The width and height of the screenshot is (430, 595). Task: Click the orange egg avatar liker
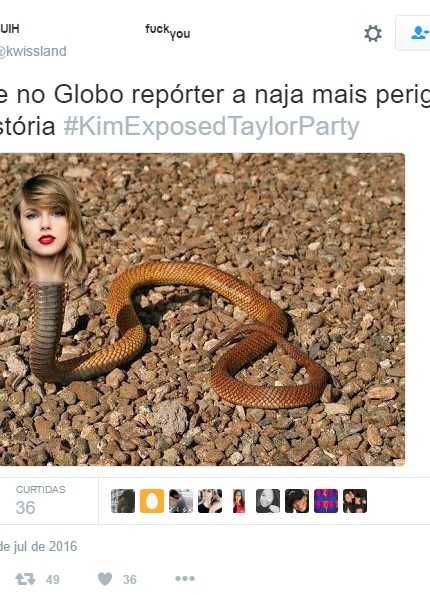152,501
